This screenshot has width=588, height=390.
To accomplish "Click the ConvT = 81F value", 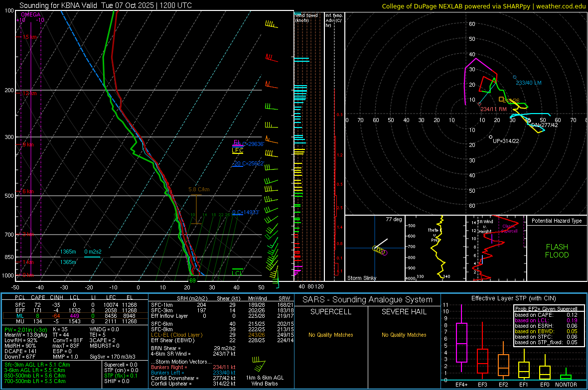I will (x=67, y=340).
